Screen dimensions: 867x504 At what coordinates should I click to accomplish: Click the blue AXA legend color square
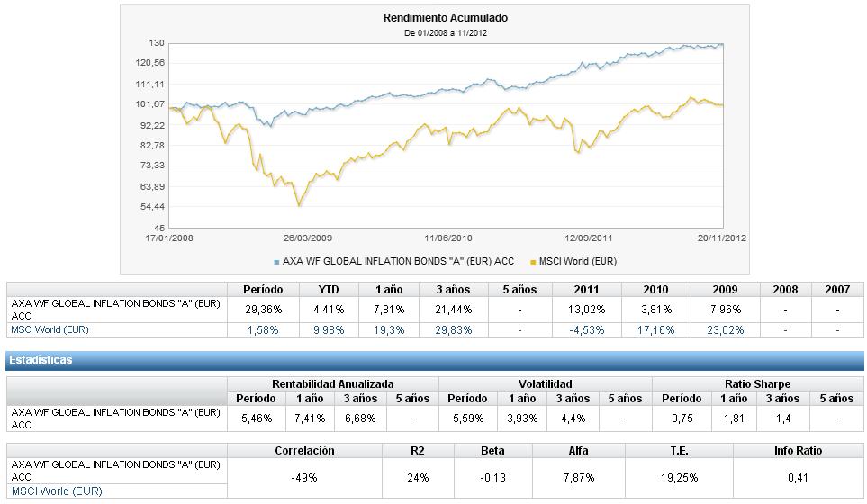click(x=276, y=262)
